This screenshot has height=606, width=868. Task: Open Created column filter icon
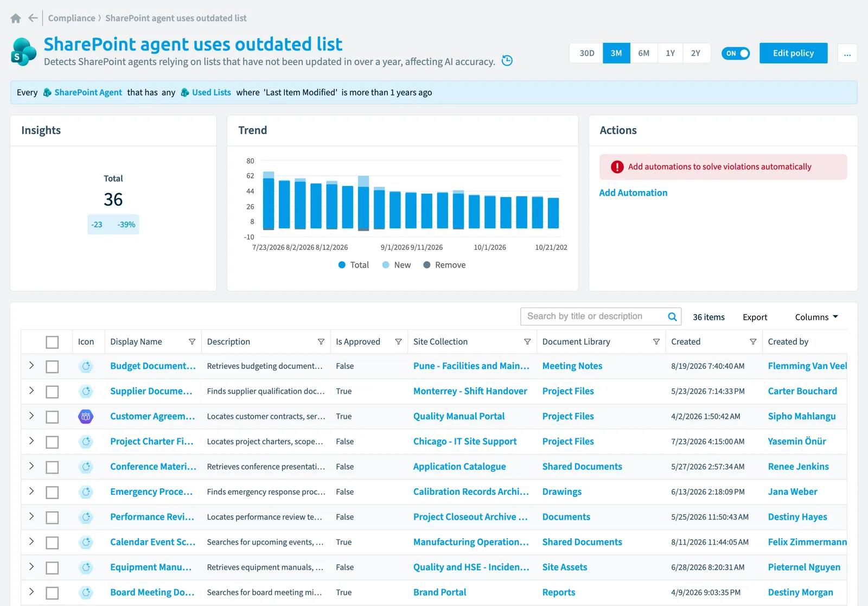753,342
